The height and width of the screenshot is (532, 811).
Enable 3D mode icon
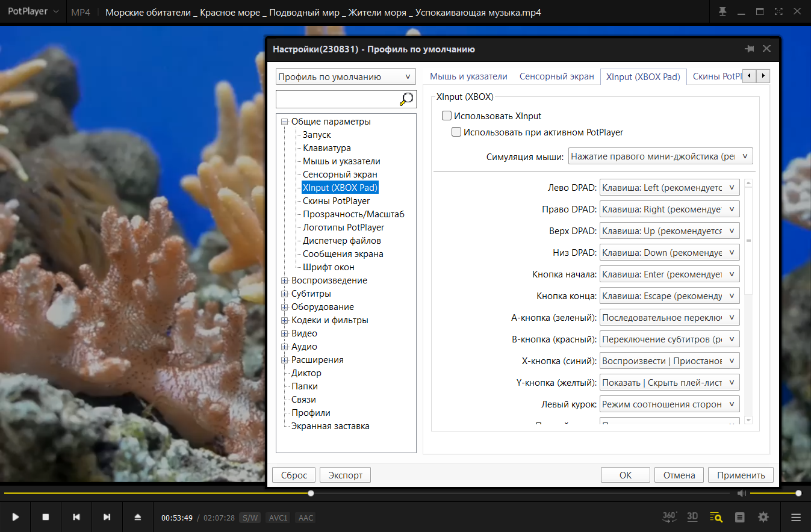point(692,517)
